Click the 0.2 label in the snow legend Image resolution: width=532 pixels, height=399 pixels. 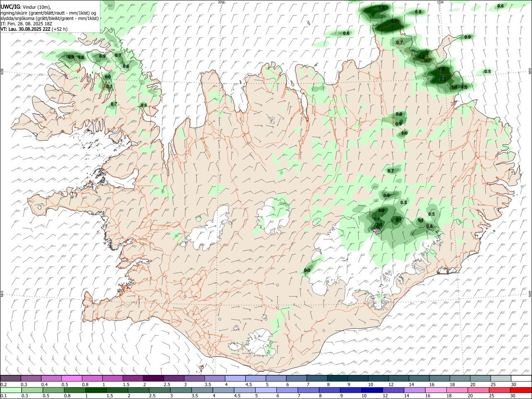4,384
